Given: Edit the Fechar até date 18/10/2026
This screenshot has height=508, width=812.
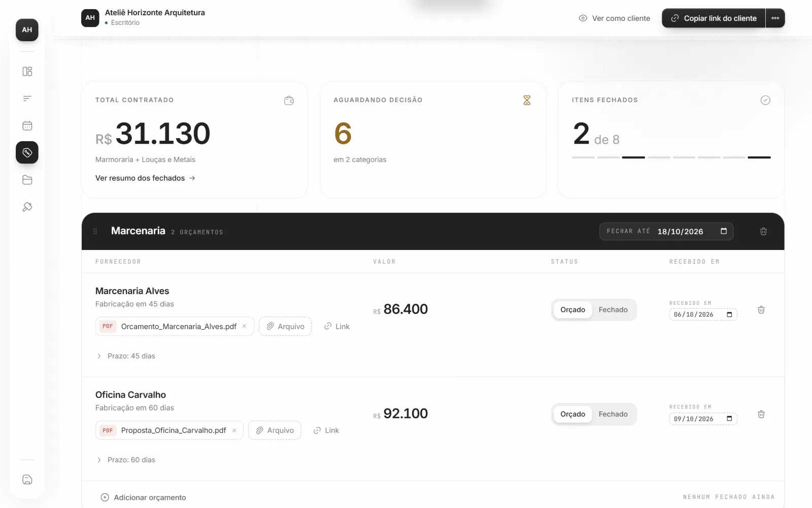Looking at the screenshot, I should tap(680, 232).
